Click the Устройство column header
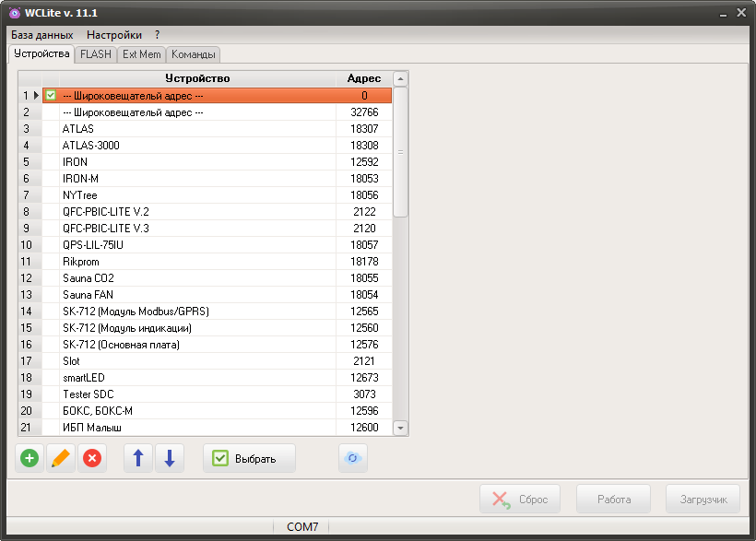This screenshot has width=756, height=541. coord(197,78)
